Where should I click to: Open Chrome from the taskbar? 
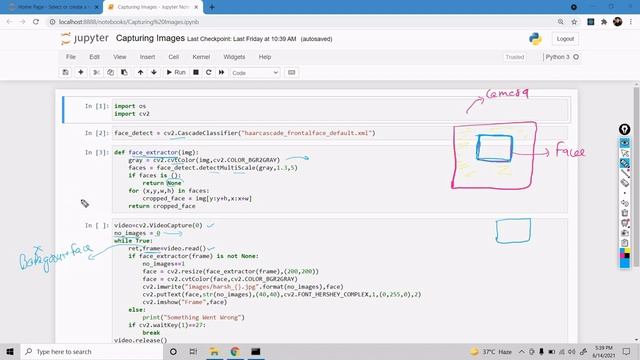coord(235,351)
